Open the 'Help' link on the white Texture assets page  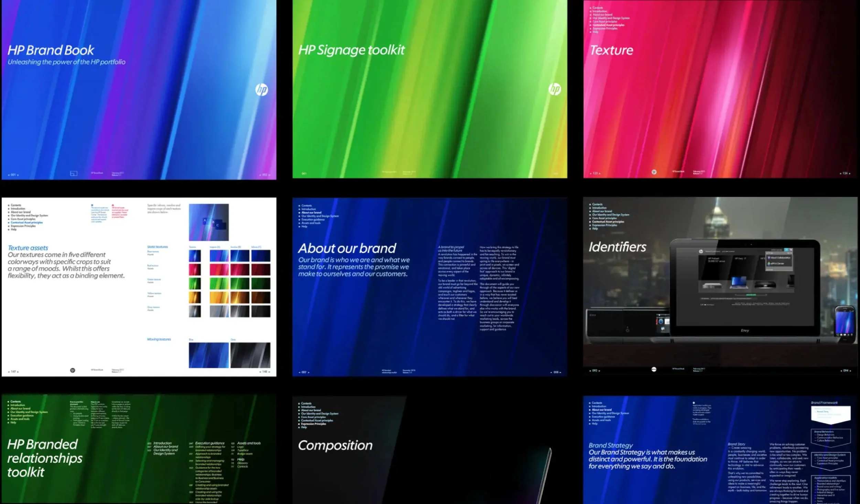pos(13,229)
